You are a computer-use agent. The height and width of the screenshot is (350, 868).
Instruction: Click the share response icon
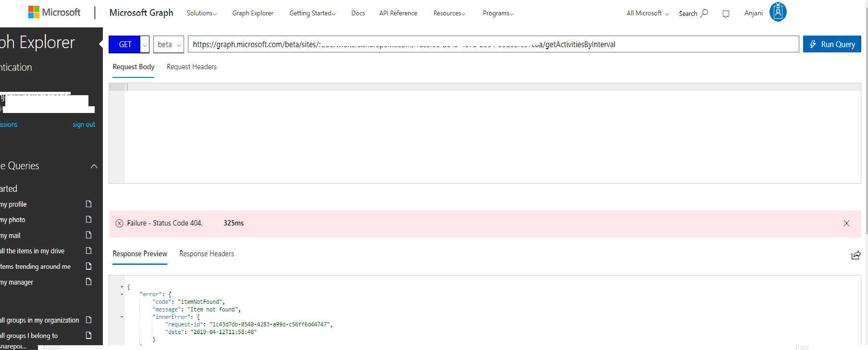856,255
